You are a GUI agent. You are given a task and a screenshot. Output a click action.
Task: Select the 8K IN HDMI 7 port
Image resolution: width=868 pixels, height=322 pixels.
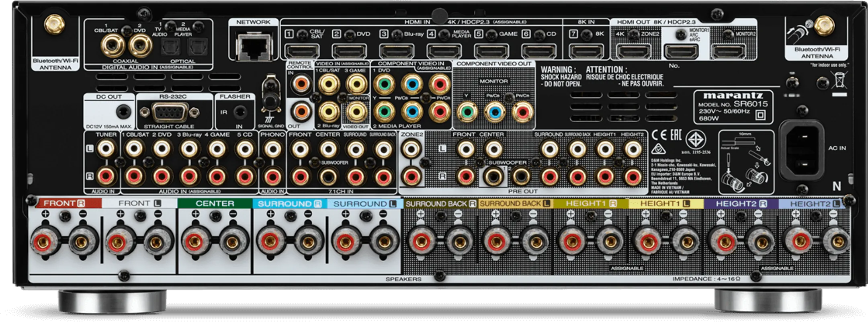[x=586, y=51]
